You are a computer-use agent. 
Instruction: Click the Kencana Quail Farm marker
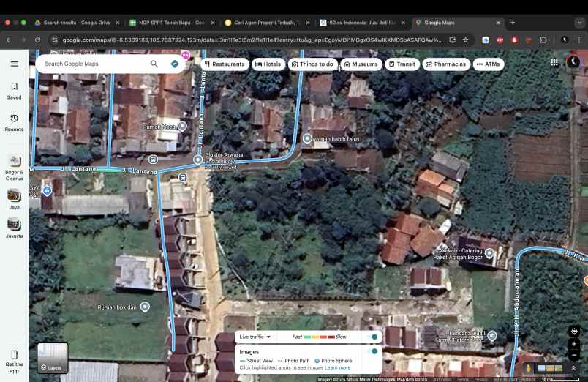pyautogui.click(x=492, y=335)
